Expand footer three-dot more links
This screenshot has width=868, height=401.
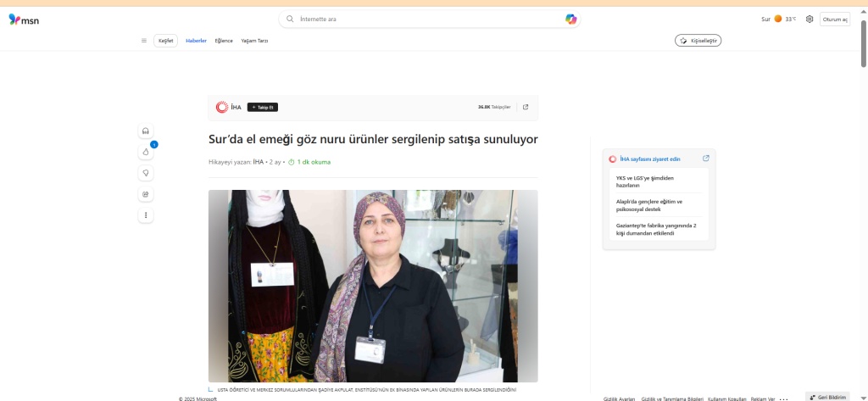coord(784,398)
